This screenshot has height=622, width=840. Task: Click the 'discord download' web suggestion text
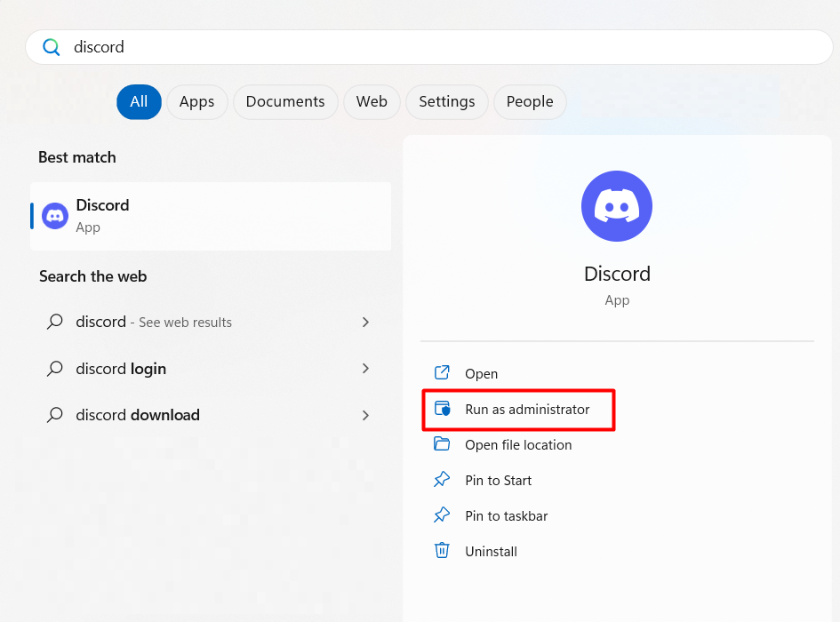138,415
